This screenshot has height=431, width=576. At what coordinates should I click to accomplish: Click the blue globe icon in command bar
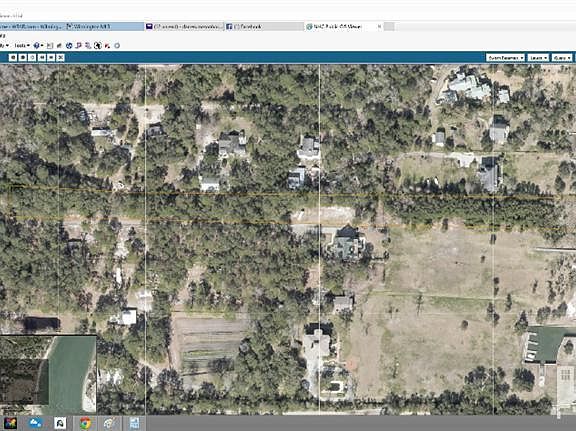[69, 46]
